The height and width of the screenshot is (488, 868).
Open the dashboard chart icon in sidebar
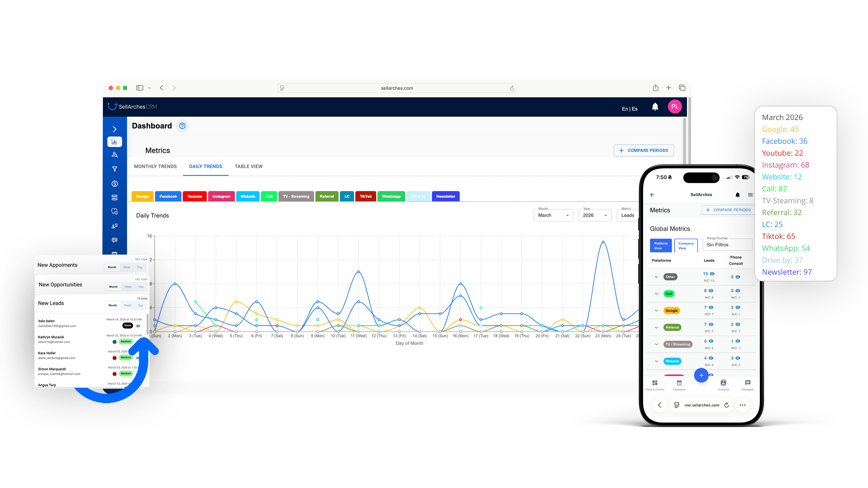pos(115,142)
